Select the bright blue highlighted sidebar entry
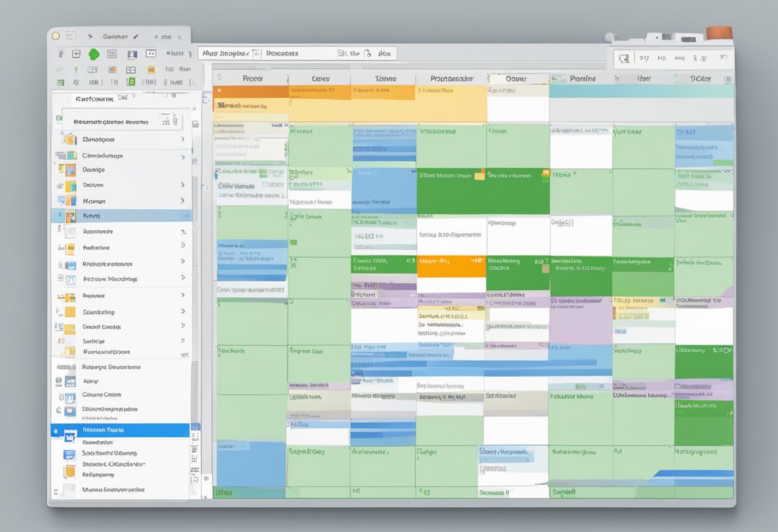Screen dimensions: 778x532 (x=122, y=430)
